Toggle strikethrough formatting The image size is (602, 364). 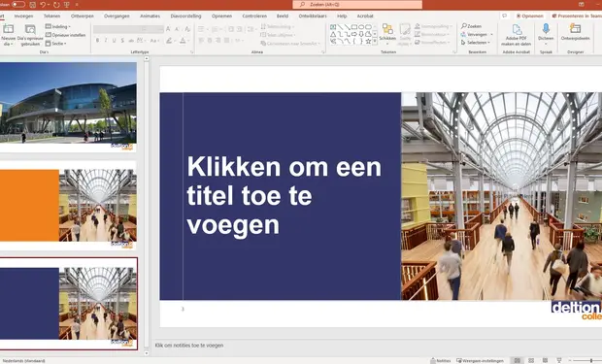[131, 41]
